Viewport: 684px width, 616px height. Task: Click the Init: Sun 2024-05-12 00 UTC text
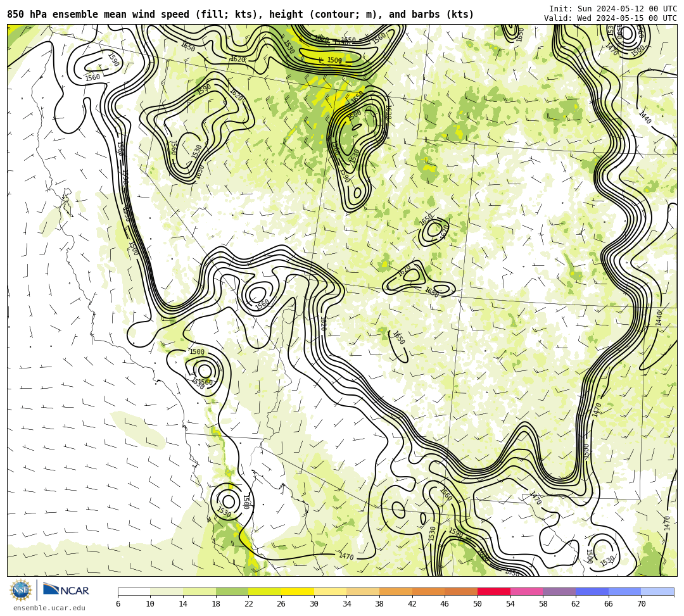(613, 9)
